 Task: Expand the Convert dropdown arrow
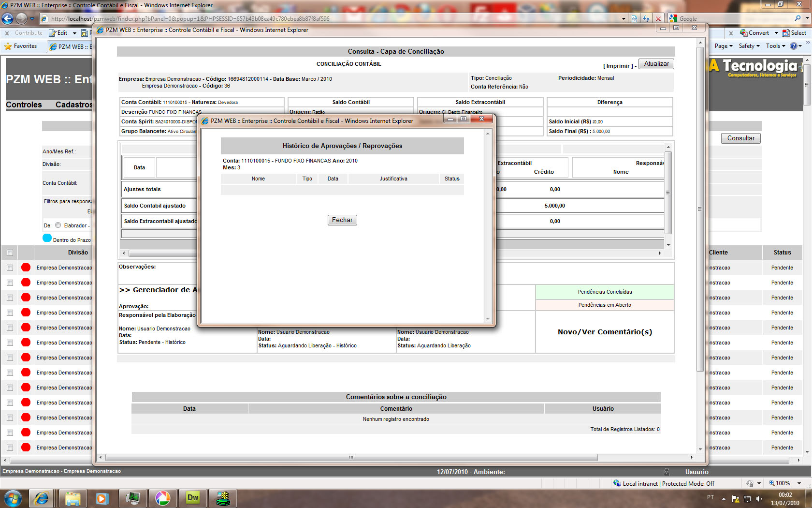(x=776, y=33)
